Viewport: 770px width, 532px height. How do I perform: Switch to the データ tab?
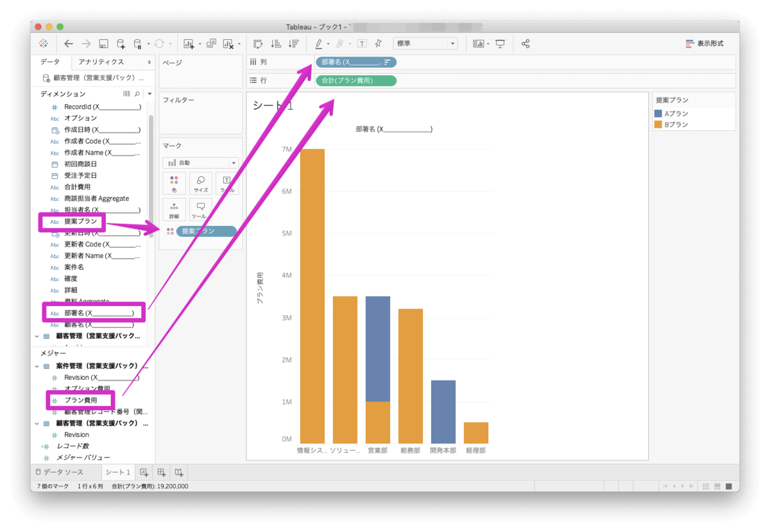(49, 62)
